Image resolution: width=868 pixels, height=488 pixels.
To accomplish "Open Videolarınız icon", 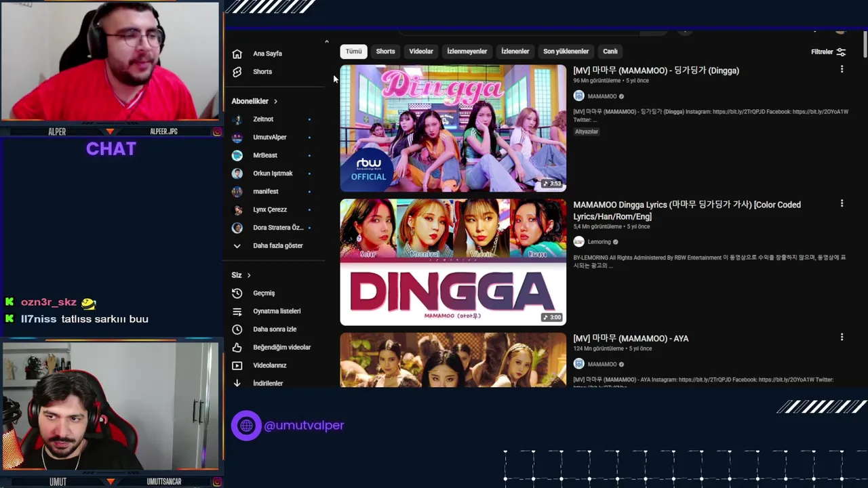I will 237,365.
